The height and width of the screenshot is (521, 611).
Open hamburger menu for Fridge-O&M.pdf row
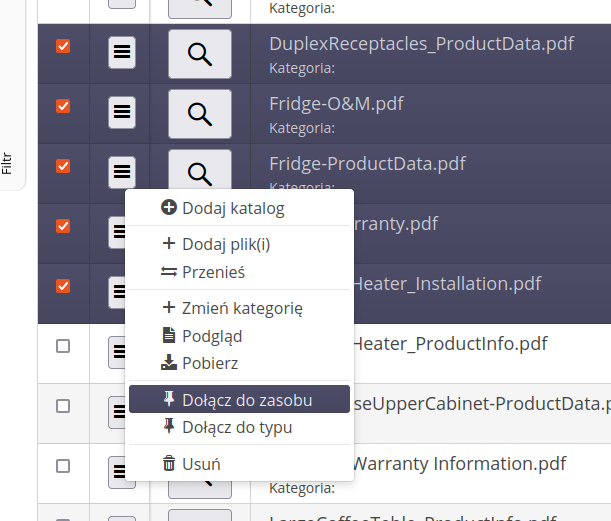121,113
